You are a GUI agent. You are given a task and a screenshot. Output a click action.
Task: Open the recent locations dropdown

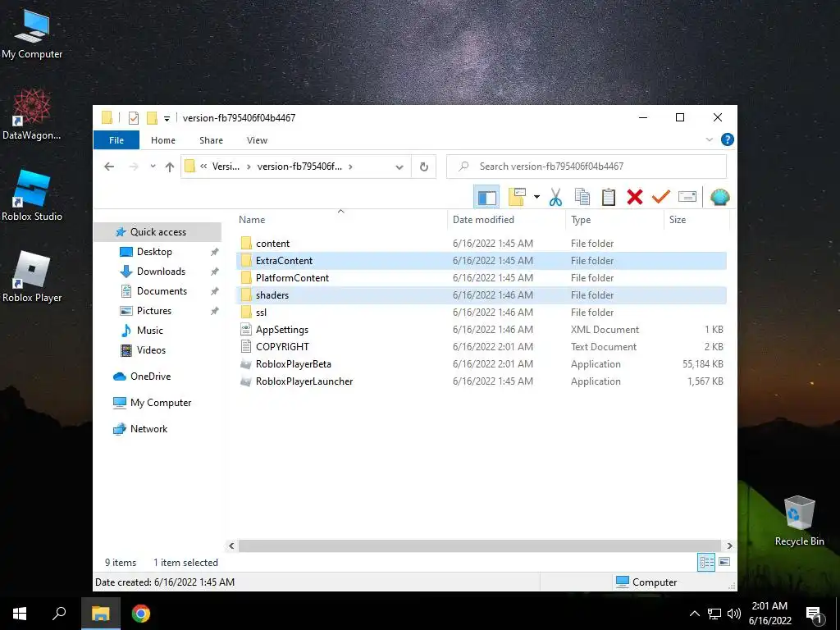153,167
